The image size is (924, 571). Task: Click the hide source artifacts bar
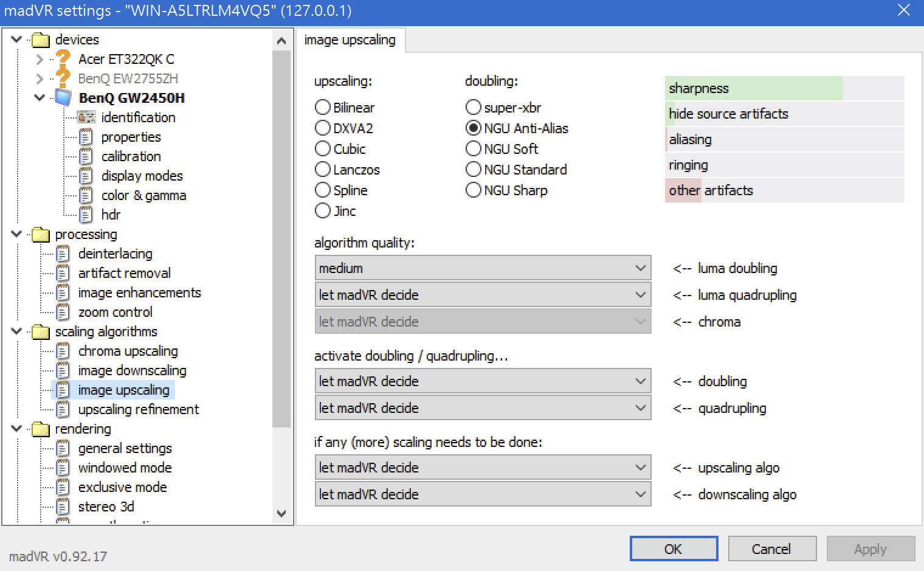(784, 114)
